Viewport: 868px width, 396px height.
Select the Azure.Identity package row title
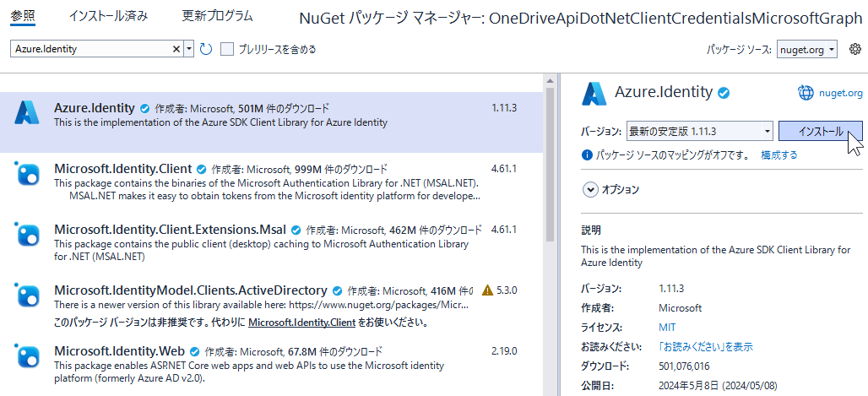[x=95, y=107]
